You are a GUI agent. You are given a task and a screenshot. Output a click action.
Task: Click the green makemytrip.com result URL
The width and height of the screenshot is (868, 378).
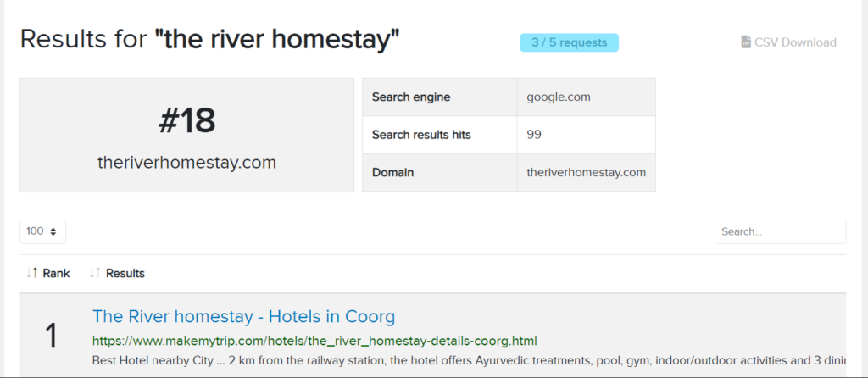point(314,342)
